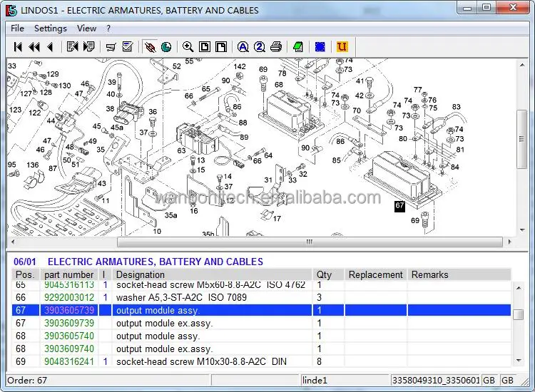Click the green book icon
535x392 pixels.
[298, 47]
